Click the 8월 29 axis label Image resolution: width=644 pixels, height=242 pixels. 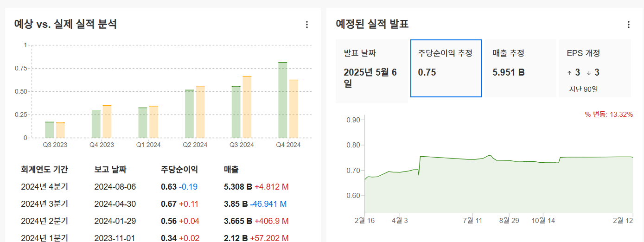[x=509, y=220]
